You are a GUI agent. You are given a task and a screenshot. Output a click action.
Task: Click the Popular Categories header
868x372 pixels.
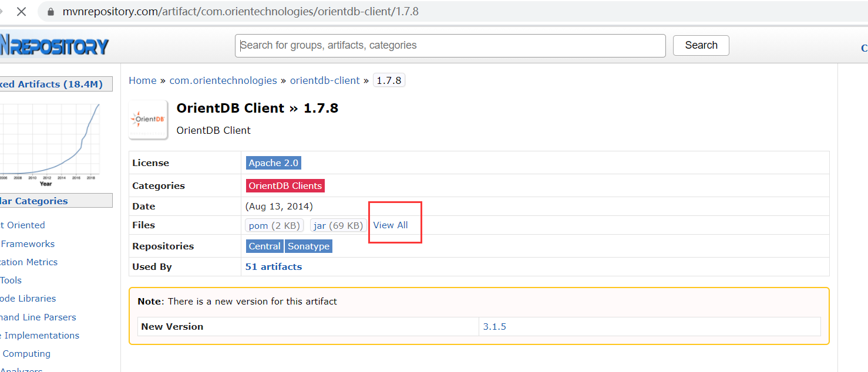[56, 201]
